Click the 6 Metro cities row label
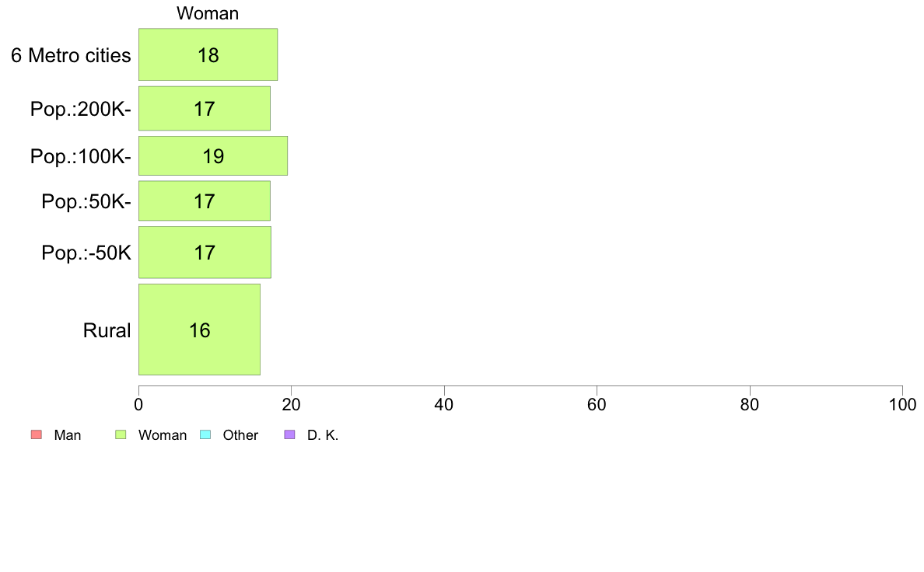 click(x=71, y=55)
